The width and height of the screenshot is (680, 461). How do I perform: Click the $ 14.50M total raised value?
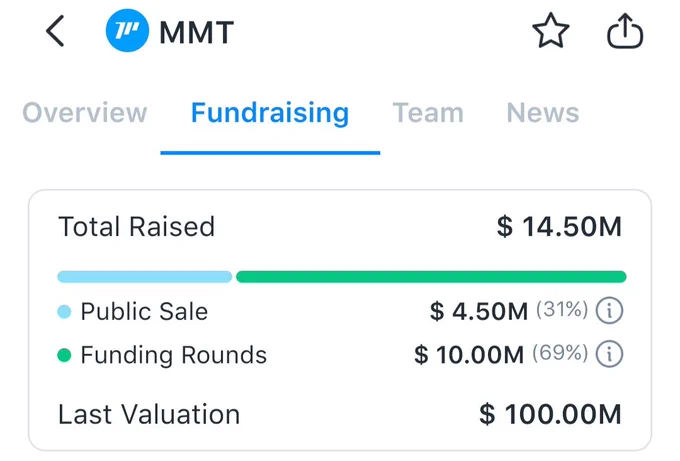coord(559,226)
